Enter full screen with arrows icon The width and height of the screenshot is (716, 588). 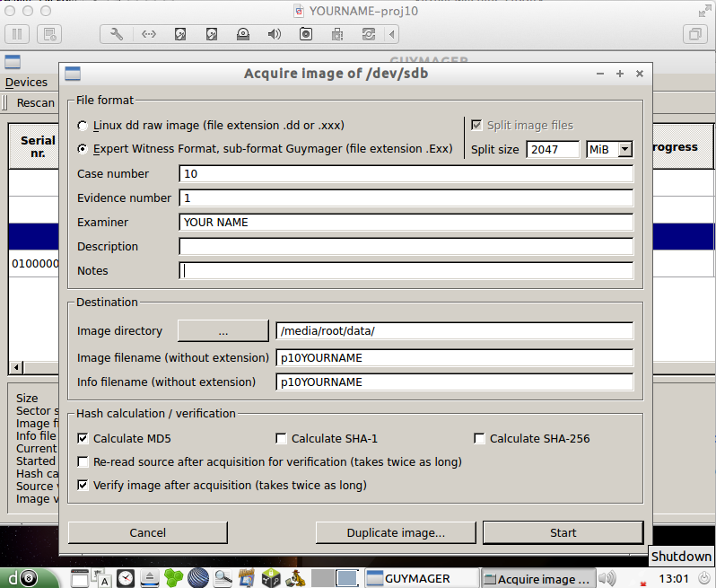coord(704,12)
